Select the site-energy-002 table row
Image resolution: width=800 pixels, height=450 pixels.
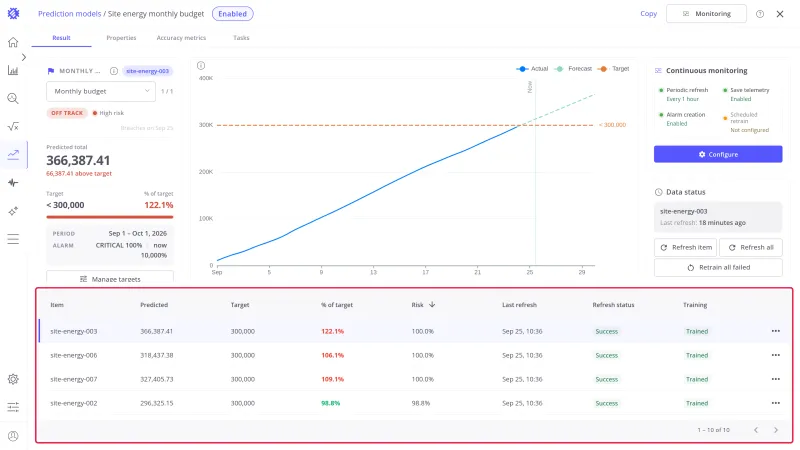click(x=416, y=403)
